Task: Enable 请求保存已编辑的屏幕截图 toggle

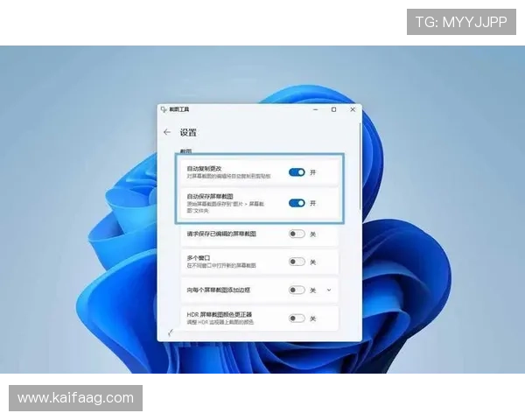Action: (297, 234)
